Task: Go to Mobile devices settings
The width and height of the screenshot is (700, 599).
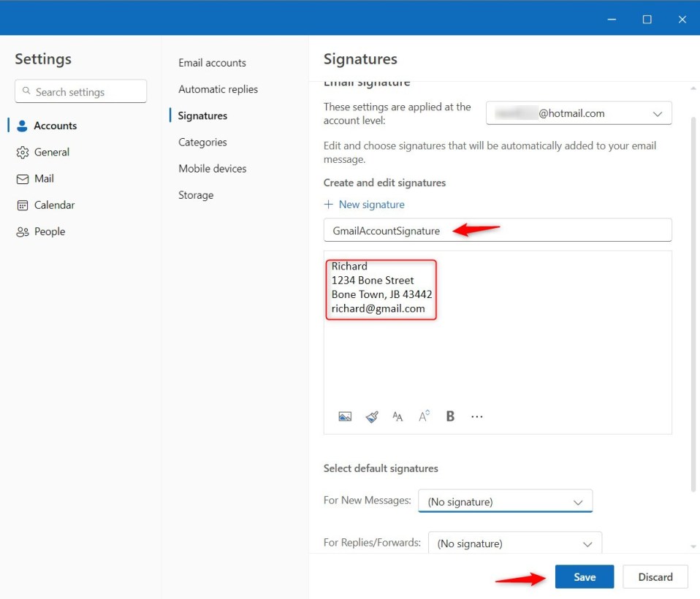Action: point(212,168)
